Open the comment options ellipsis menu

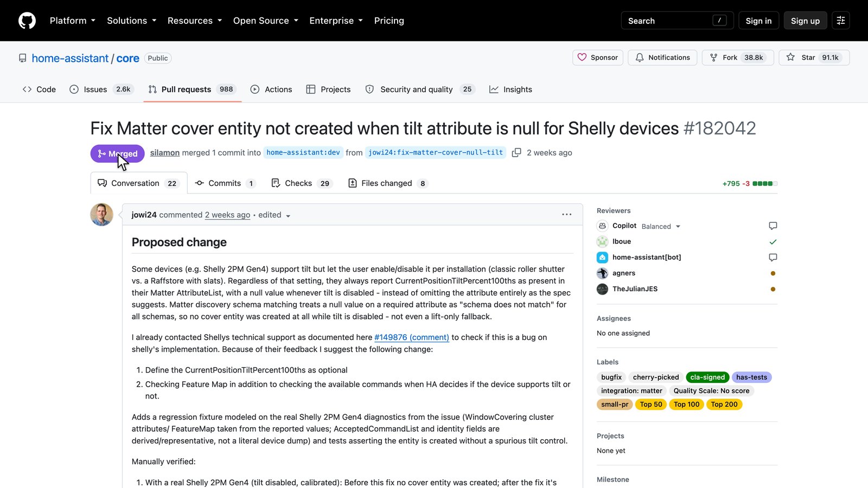click(x=567, y=215)
